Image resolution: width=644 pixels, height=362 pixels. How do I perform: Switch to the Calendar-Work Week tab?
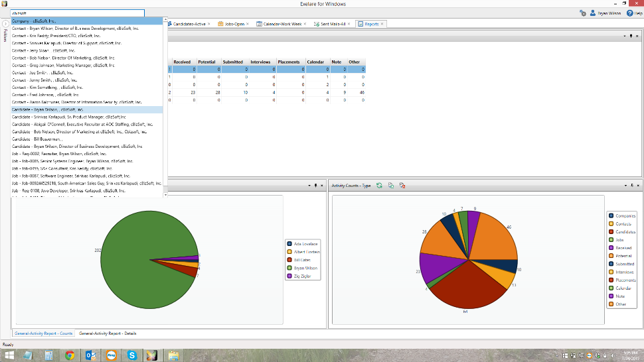tap(282, 24)
